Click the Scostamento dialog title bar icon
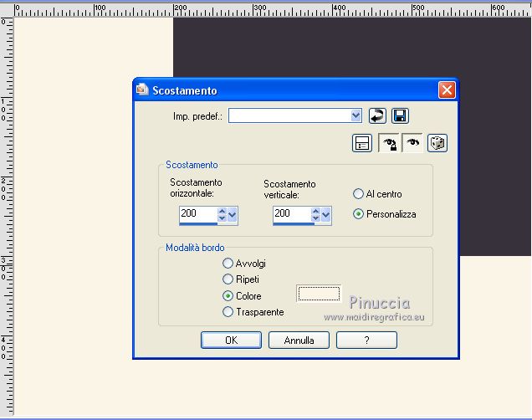532x420 pixels. pos(142,90)
